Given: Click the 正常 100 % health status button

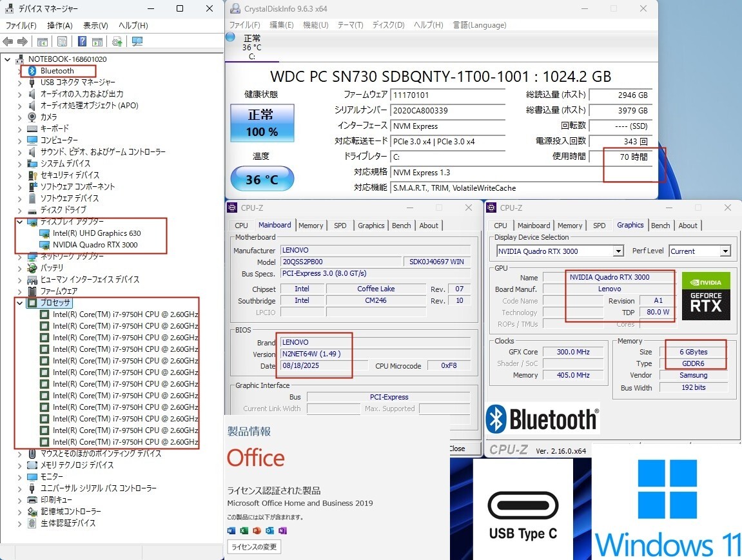Looking at the screenshot, I should coord(262,123).
